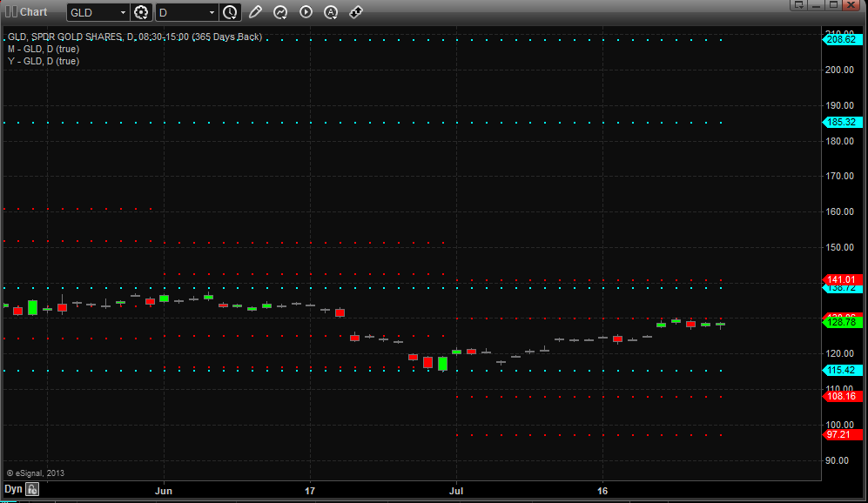Click the 108.16 red price marker
Image resolution: width=868 pixels, height=503 pixels.
pyautogui.click(x=843, y=396)
